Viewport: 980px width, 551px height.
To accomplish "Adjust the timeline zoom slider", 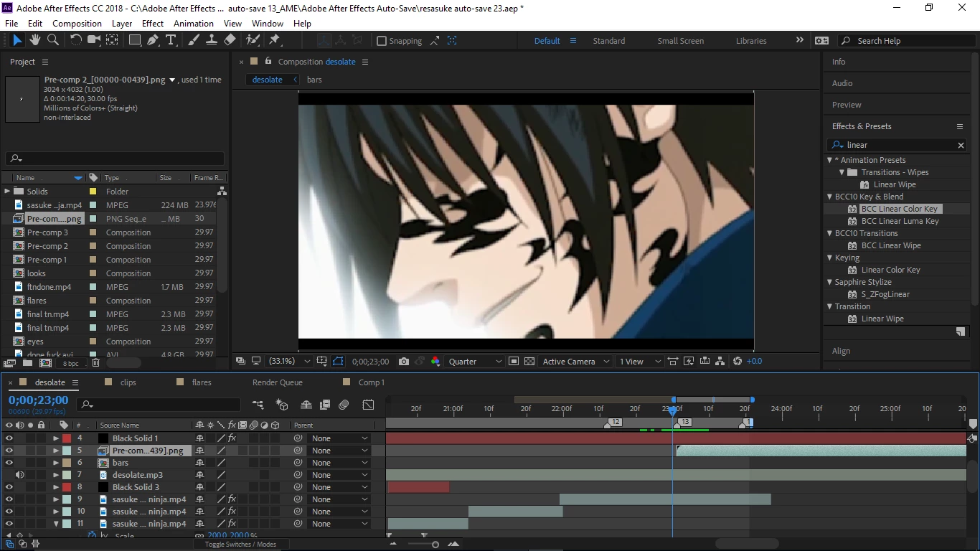I will 435,545.
